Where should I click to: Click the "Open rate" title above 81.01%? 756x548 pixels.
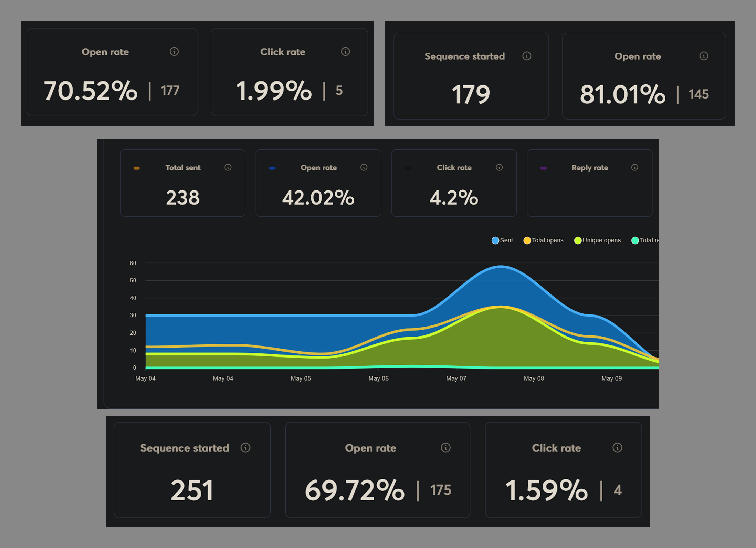pyautogui.click(x=638, y=56)
